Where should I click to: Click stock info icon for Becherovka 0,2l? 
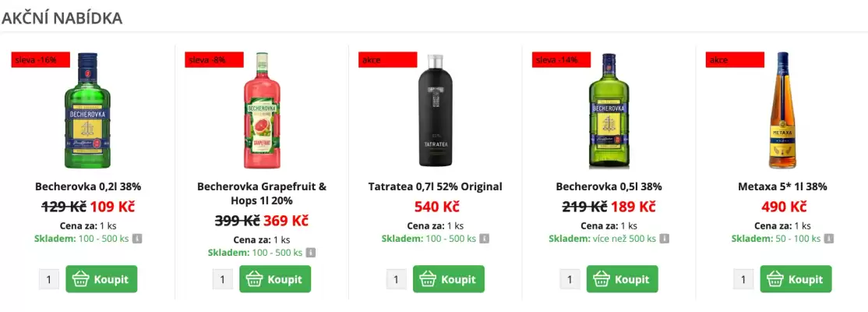[136, 239]
